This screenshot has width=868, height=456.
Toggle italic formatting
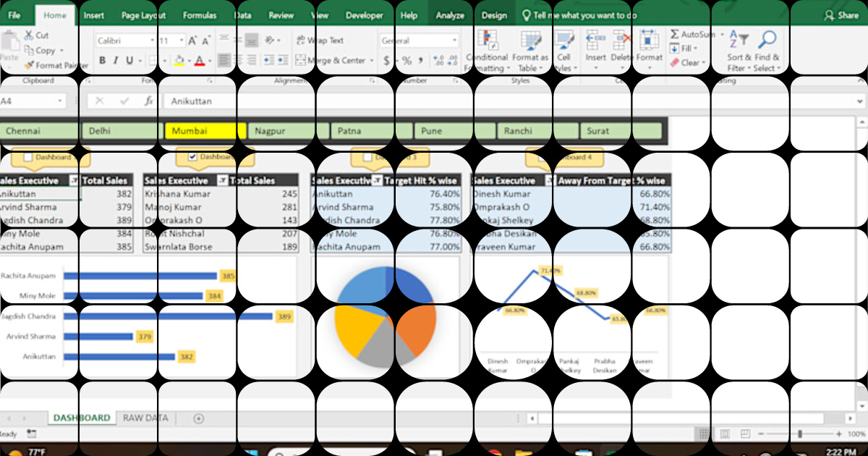click(x=116, y=61)
